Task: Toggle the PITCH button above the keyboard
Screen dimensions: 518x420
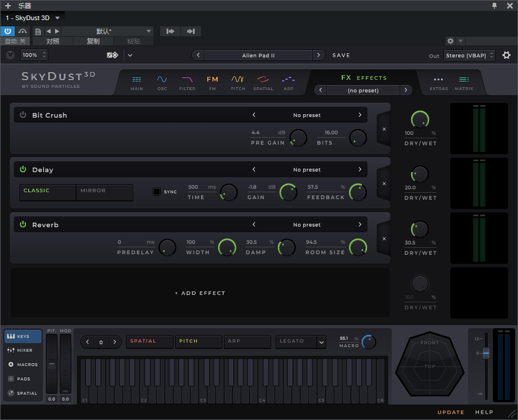Action: (198, 342)
